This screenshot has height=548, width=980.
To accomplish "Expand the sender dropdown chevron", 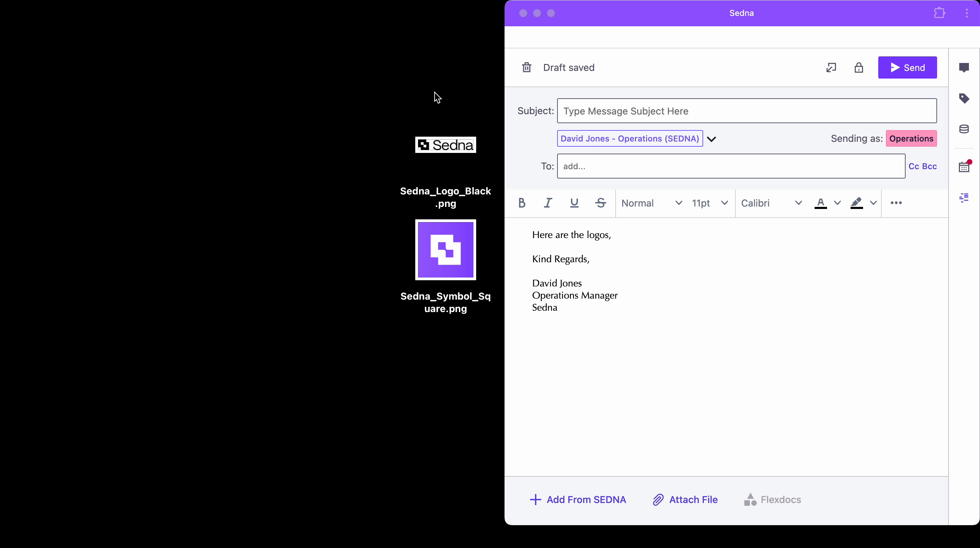I will [711, 139].
